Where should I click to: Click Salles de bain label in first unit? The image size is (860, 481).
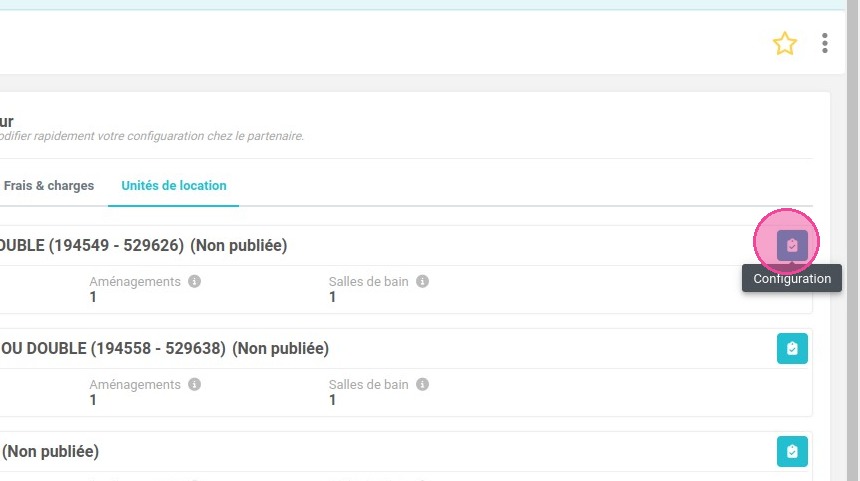369,281
